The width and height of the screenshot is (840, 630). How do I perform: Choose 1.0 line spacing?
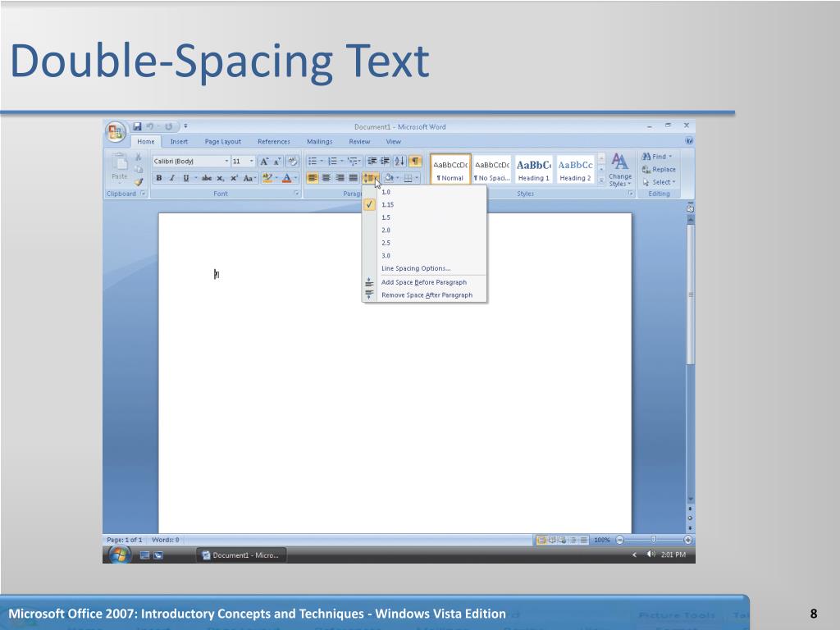point(424,192)
